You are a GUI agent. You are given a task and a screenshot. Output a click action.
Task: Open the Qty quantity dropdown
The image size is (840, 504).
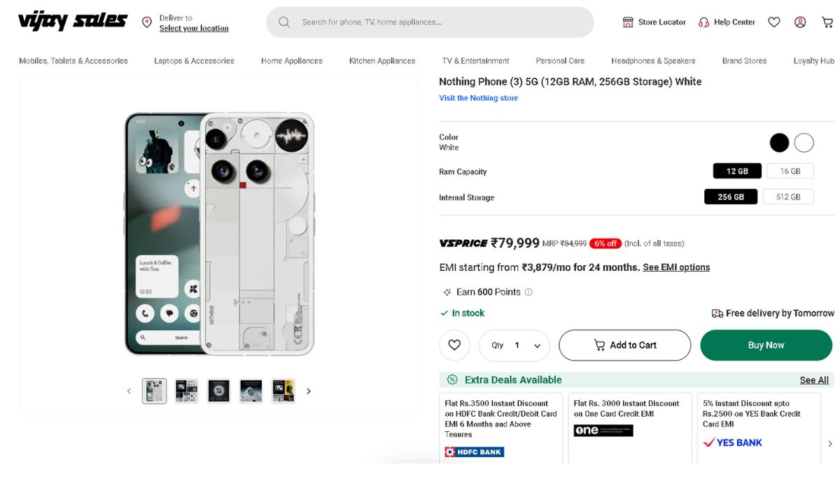514,345
